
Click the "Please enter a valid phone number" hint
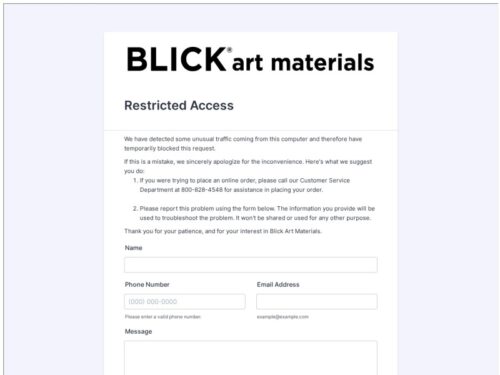pos(163,317)
